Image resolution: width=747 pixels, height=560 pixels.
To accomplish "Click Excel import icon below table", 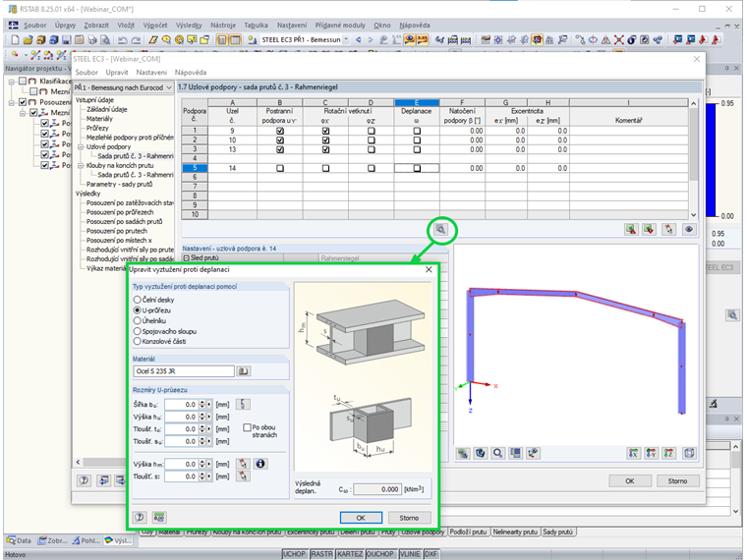I will click(x=649, y=230).
